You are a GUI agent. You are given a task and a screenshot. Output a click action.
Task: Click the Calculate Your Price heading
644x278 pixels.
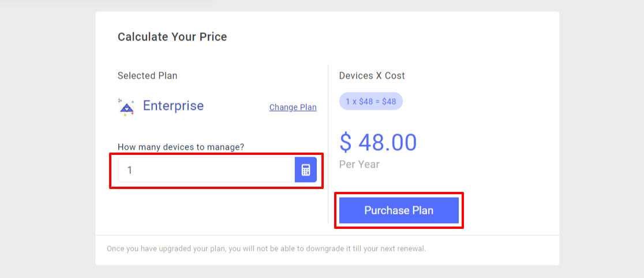click(x=172, y=37)
